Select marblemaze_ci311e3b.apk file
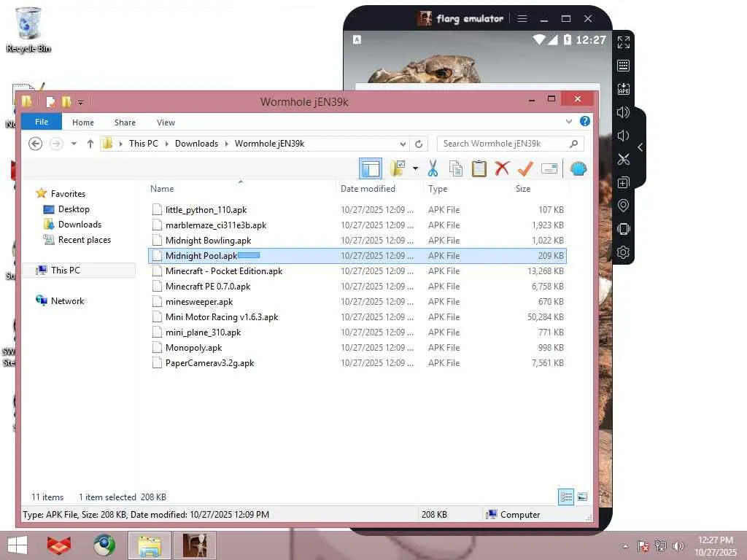 (x=357, y=225)
